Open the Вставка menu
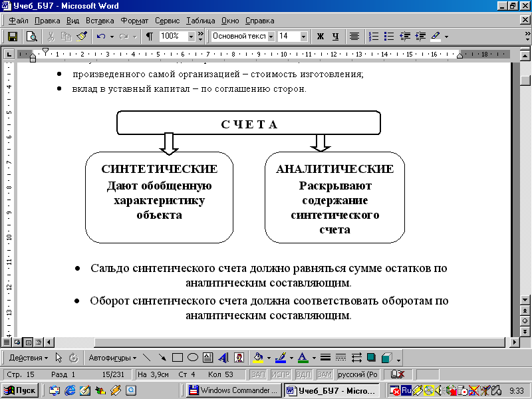 click(x=100, y=21)
